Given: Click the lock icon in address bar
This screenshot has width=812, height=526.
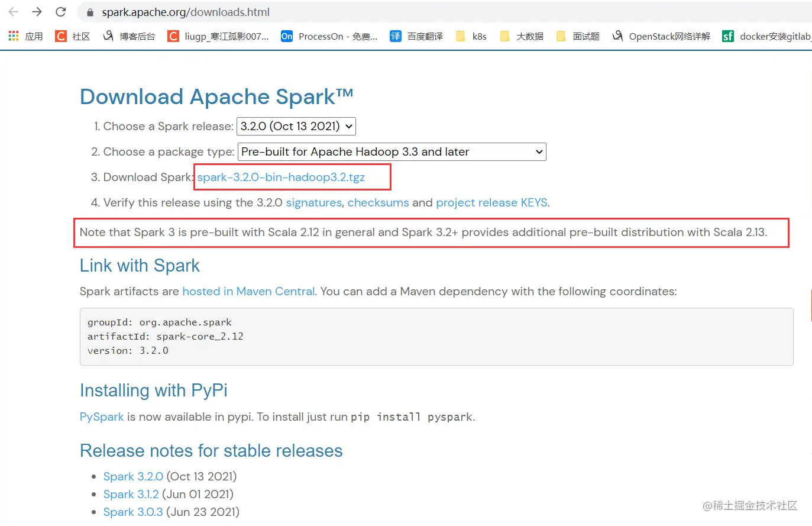Looking at the screenshot, I should click(x=90, y=12).
